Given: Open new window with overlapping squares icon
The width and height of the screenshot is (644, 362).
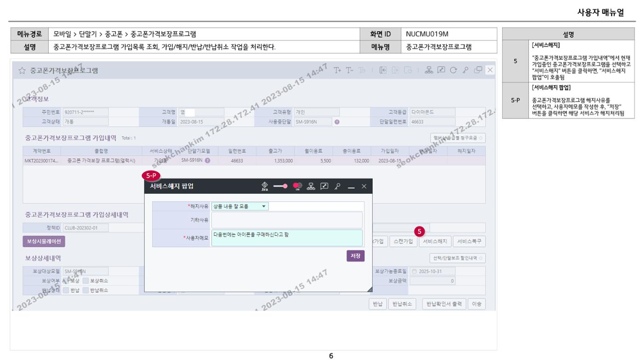Looking at the screenshot, I should tap(478, 70).
